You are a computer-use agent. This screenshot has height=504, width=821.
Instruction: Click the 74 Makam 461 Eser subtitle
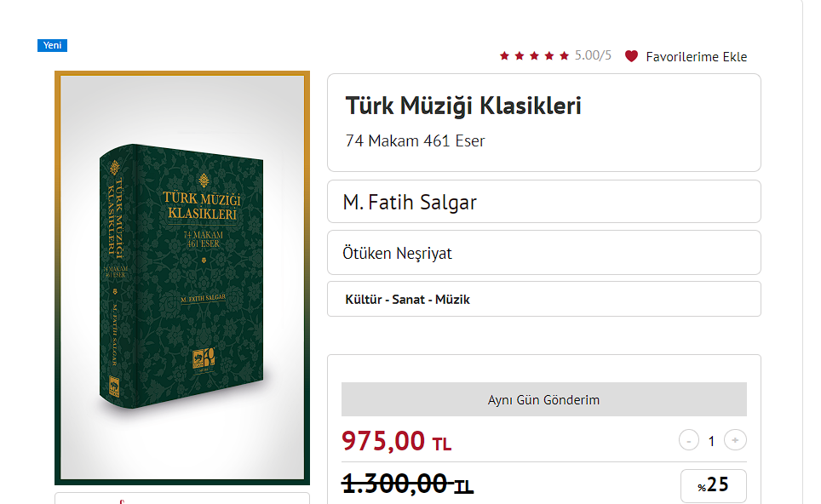click(x=415, y=140)
